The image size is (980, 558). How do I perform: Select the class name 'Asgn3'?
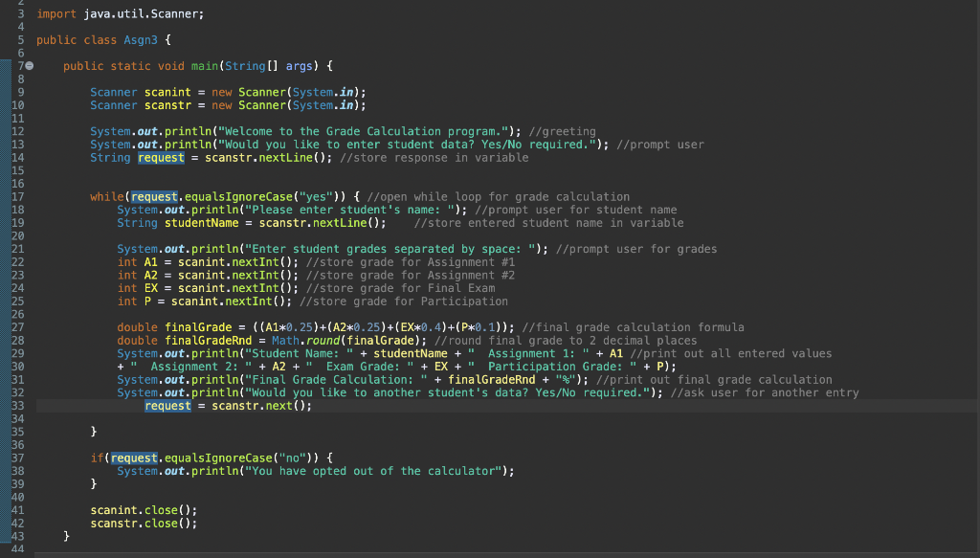pos(141,40)
